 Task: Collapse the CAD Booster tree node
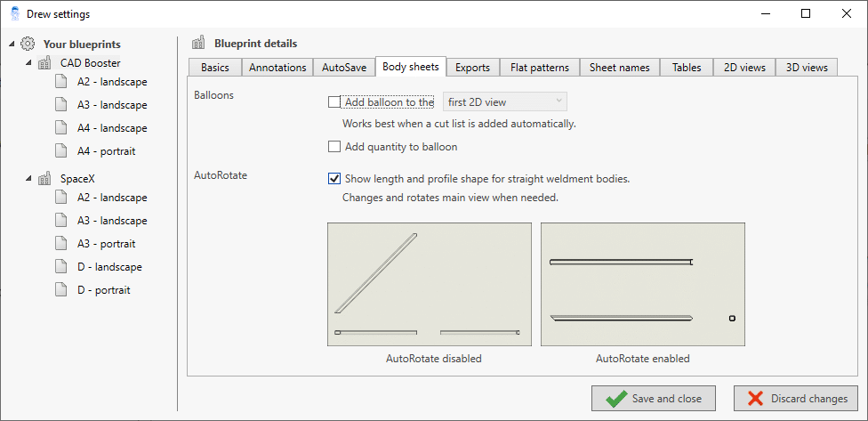(x=28, y=63)
